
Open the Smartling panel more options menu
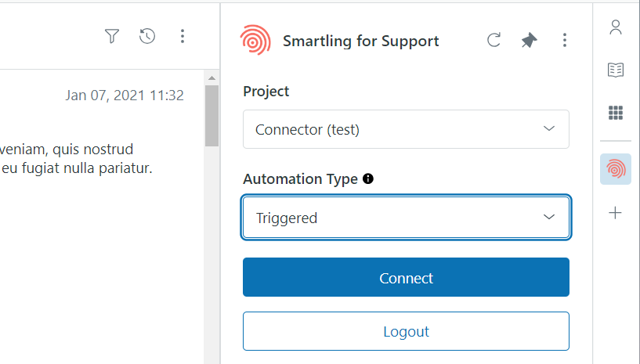(565, 41)
